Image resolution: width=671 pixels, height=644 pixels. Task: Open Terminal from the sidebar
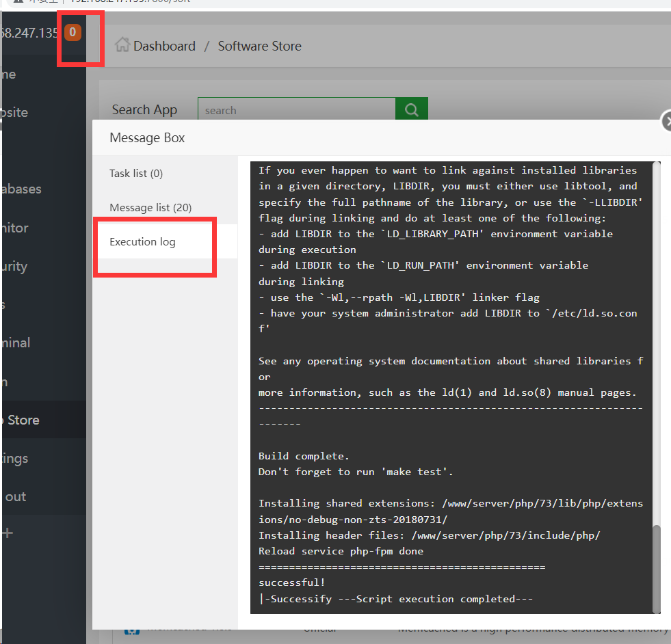16,343
